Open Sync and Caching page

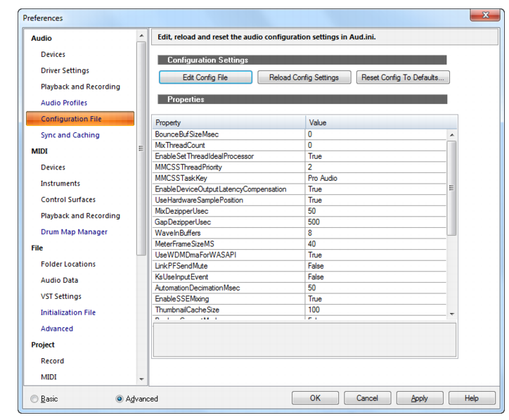point(70,135)
